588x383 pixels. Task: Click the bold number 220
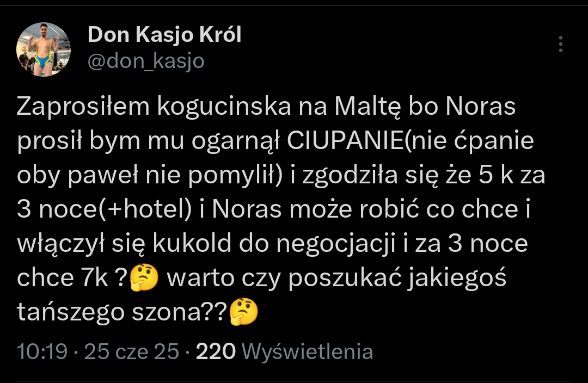[x=215, y=351]
